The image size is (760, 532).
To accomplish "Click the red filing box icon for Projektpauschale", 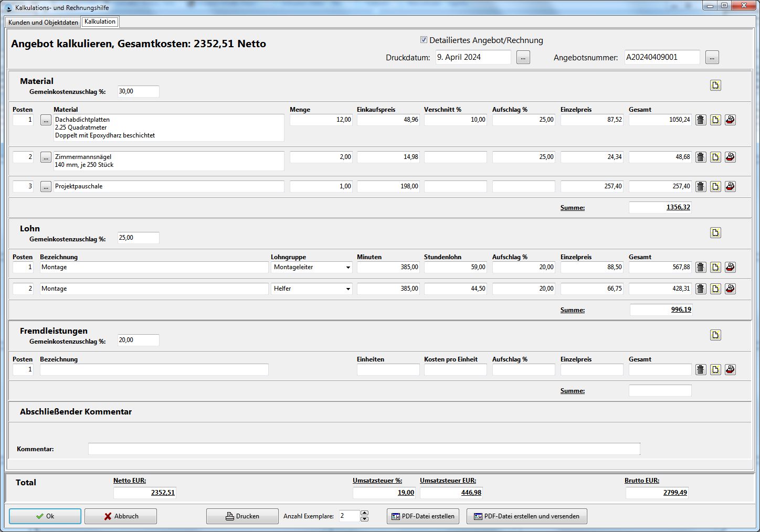I will [730, 186].
